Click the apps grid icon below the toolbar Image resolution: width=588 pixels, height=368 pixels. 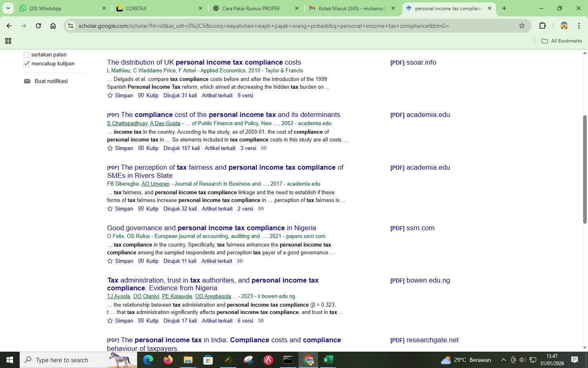coord(8,41)
